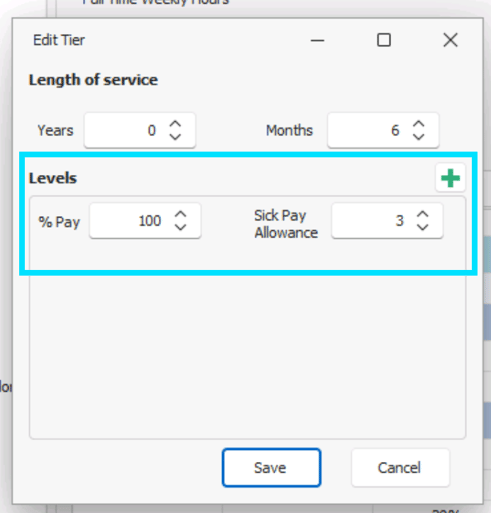
Task: Save the tier changes
Action: 272,468
